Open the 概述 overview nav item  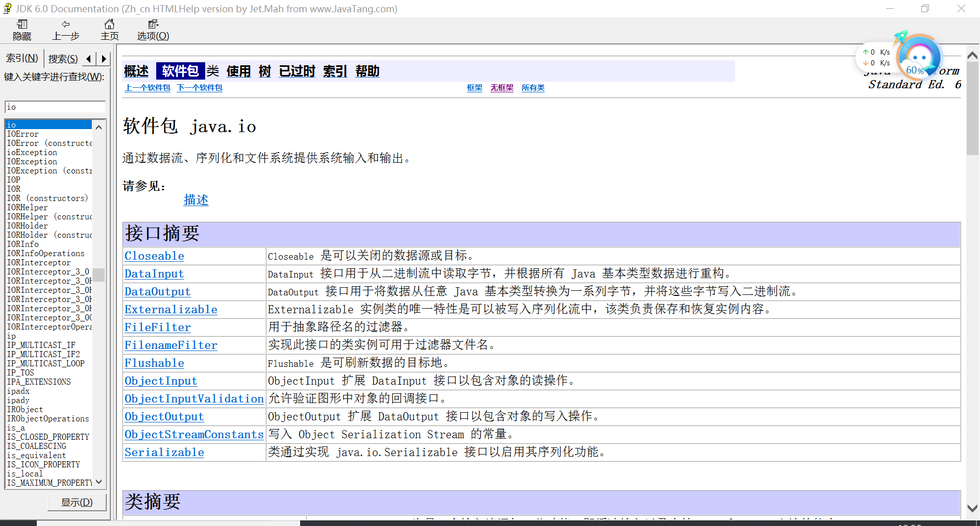[136, 71]
